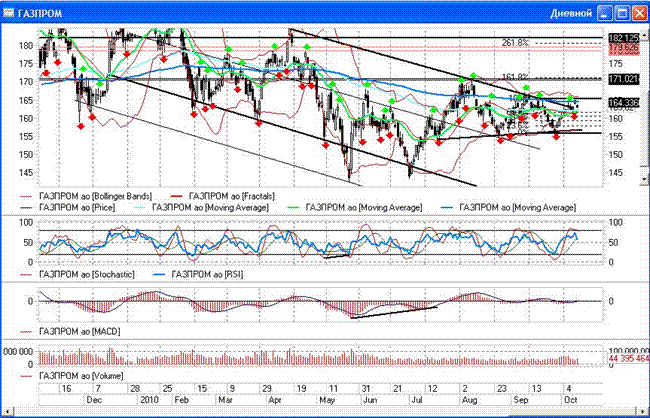Click the date label 19 on time axis
650x418 pixels.
[x=301, y=389]
